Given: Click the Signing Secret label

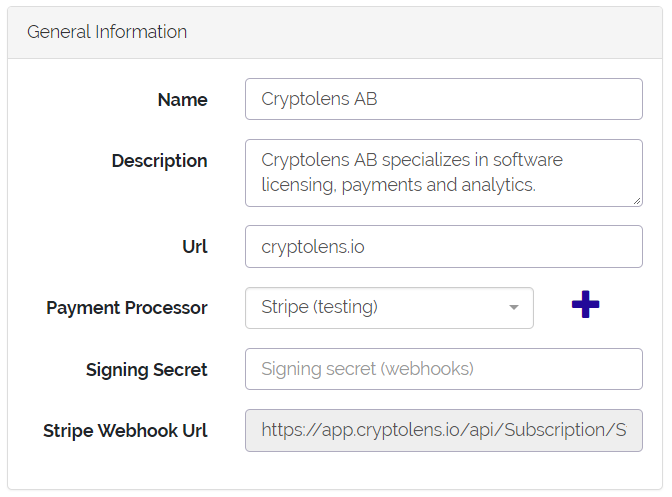Looking at the screenshot, I should [x=147, y=370].
